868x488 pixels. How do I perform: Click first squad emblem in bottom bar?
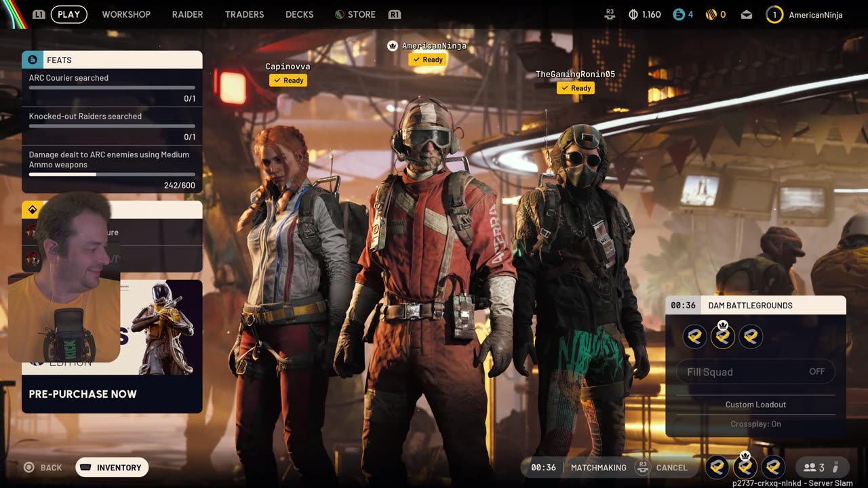pyautogui.click(x=717, y=467)
